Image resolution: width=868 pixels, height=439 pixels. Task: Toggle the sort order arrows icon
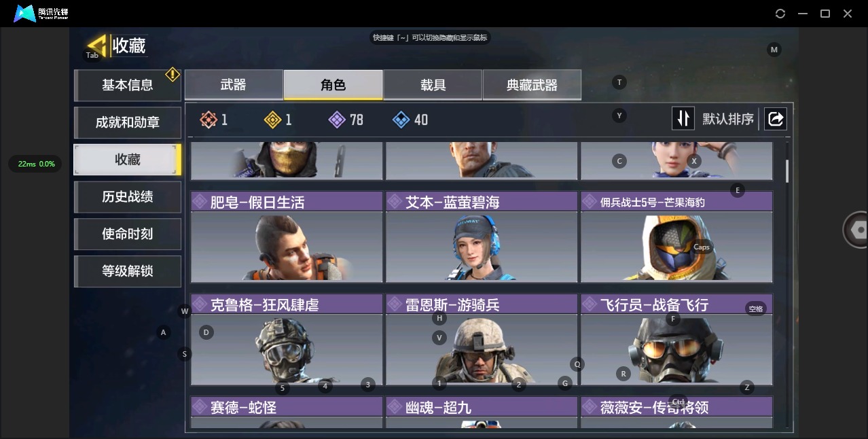click(683, 119)
